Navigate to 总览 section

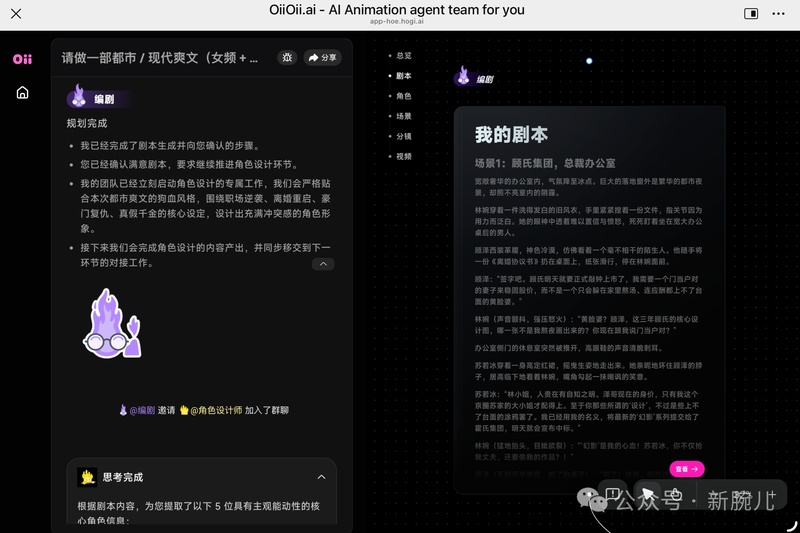point(403,56)
